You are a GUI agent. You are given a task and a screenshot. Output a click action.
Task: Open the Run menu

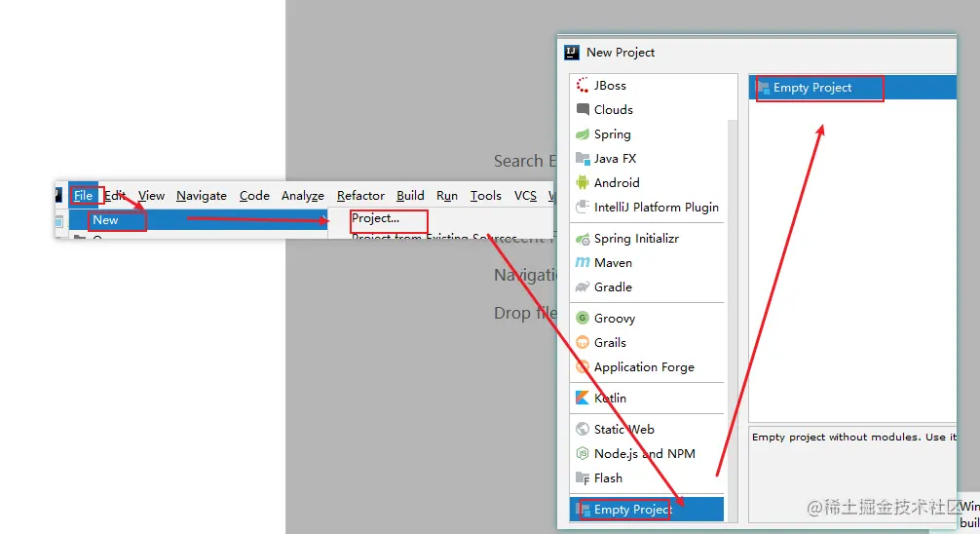pyautogui.click(x=447, y=196)
